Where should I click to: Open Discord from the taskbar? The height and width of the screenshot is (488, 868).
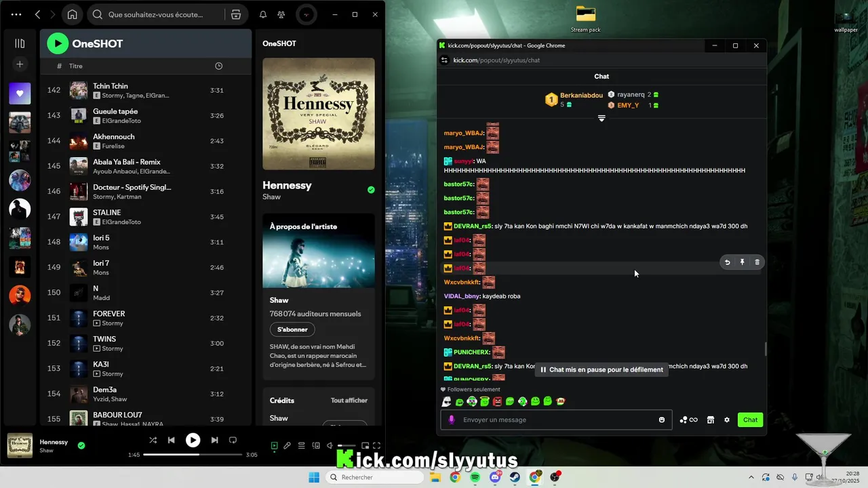pos(495,477)
